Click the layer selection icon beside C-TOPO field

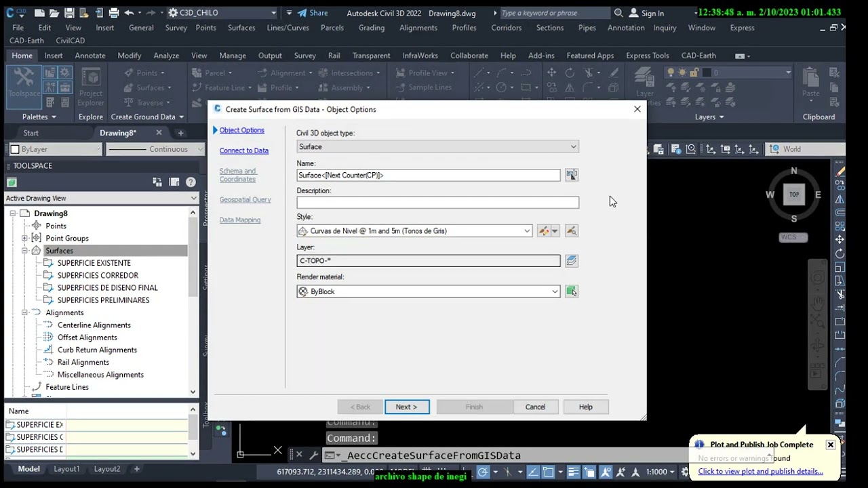point(572,261)
